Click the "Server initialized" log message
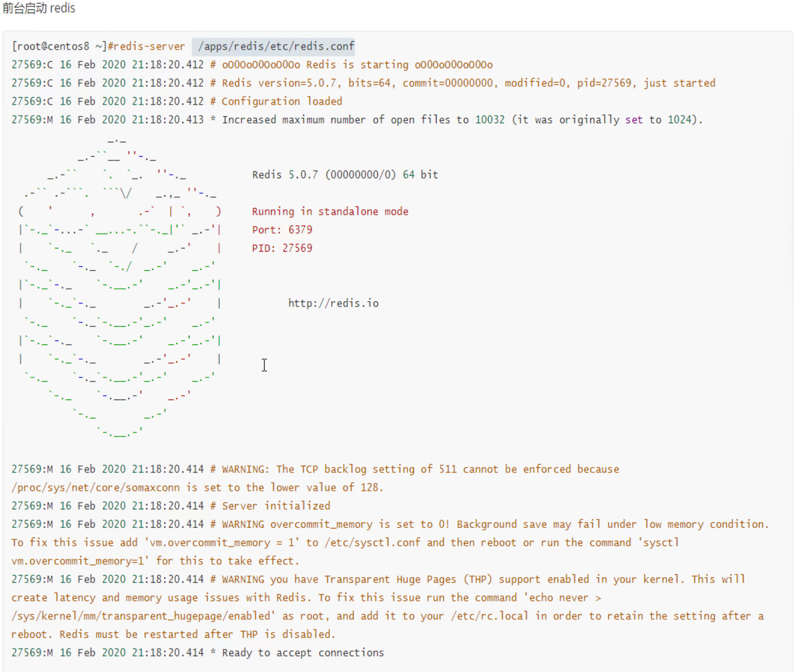Screen dimensions: 794x672 click(276, 506)
